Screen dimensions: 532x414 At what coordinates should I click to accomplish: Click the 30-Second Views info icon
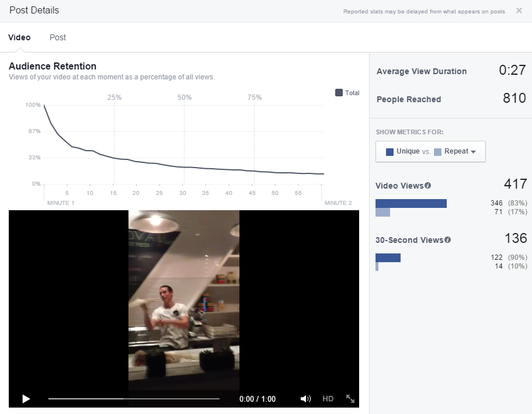click(448, 240)
